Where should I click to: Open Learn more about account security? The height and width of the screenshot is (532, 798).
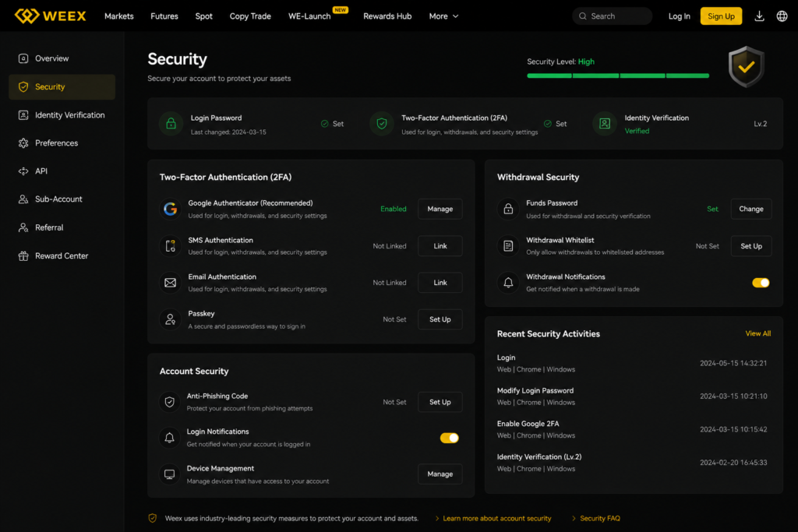496,518
